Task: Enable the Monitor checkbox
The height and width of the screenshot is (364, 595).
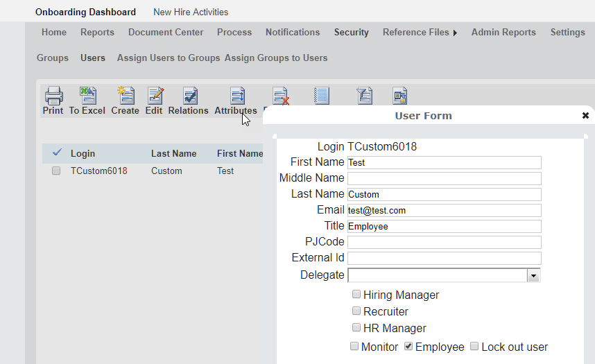Action: (x=354, y=346)
